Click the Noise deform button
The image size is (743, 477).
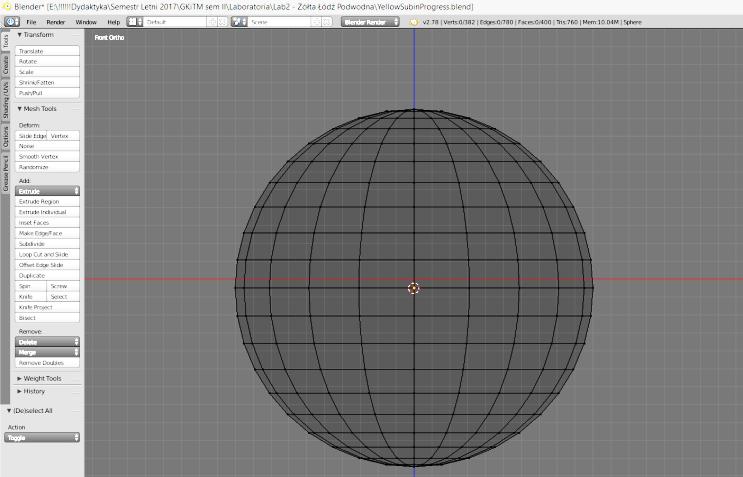(x=47, y=146)
